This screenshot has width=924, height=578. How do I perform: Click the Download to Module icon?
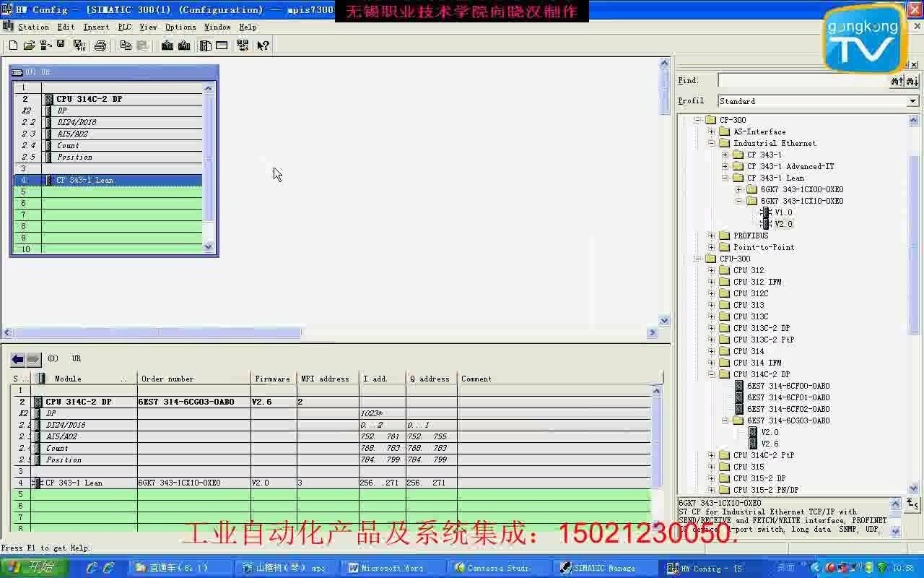167,46
